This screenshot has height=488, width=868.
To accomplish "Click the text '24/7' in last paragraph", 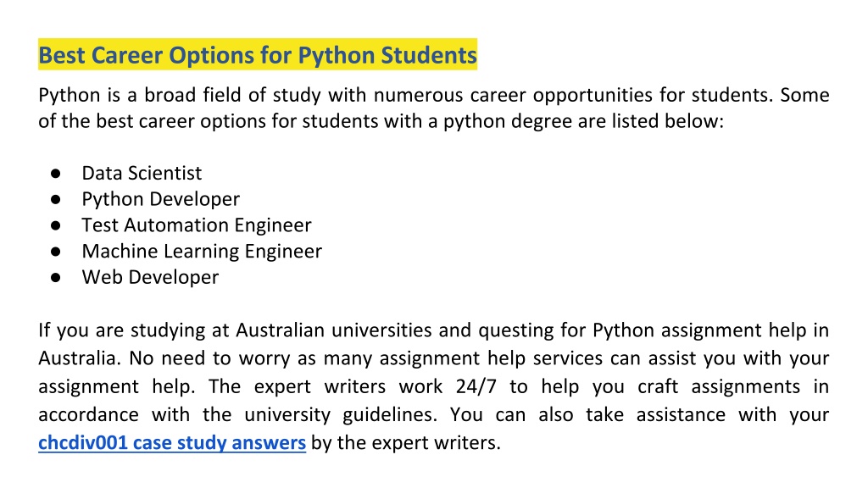I will click(476, 386).
